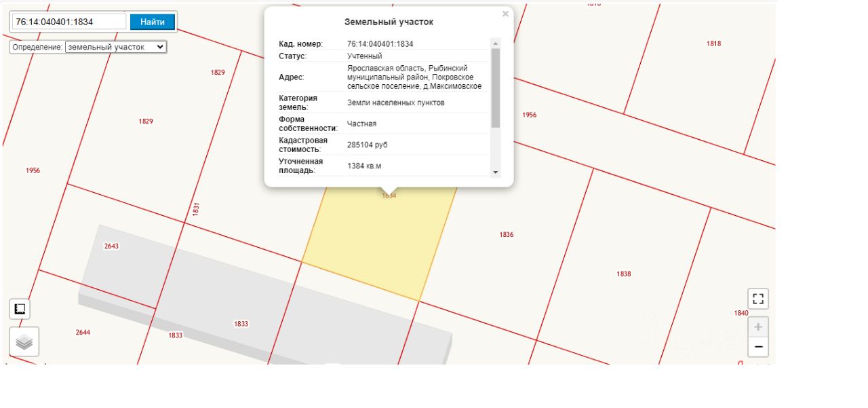Click land category Земли населенных пунктов
Viewport: 868px width, 408px height.
pyautogui.click(x=396, y=103)
